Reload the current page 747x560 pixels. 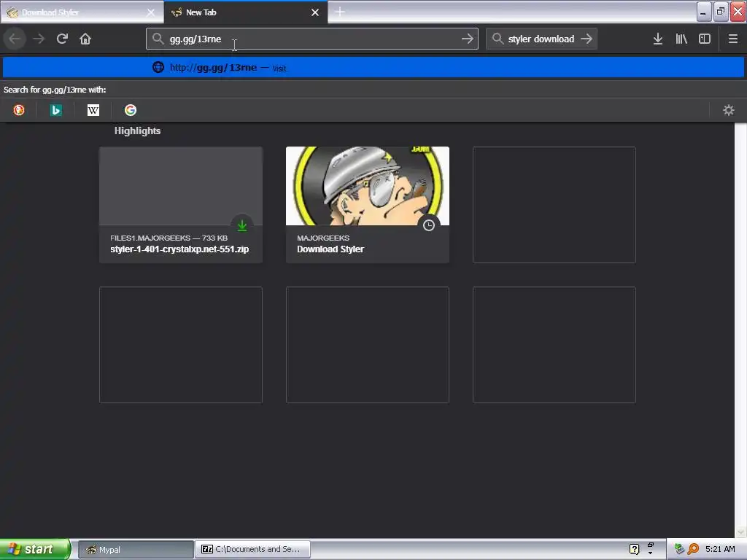coord(62,39)
